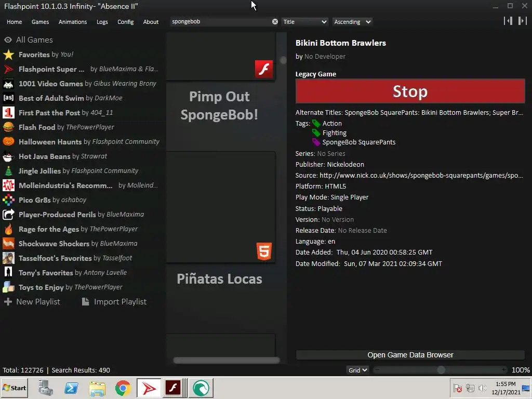Click the First Past the Post icon
Screen dimensions: 532x399
click(x=8, y=113)
